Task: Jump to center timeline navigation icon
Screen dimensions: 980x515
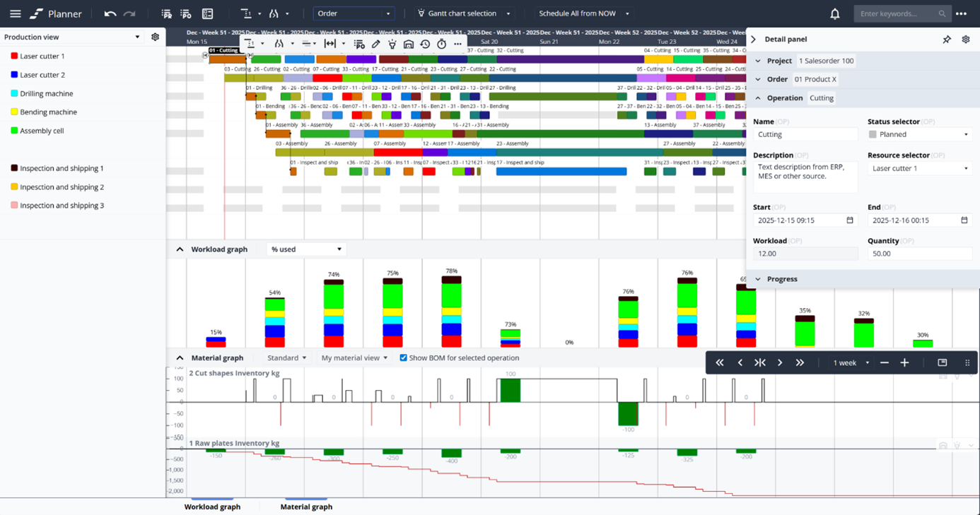Action: coord(760,362)
